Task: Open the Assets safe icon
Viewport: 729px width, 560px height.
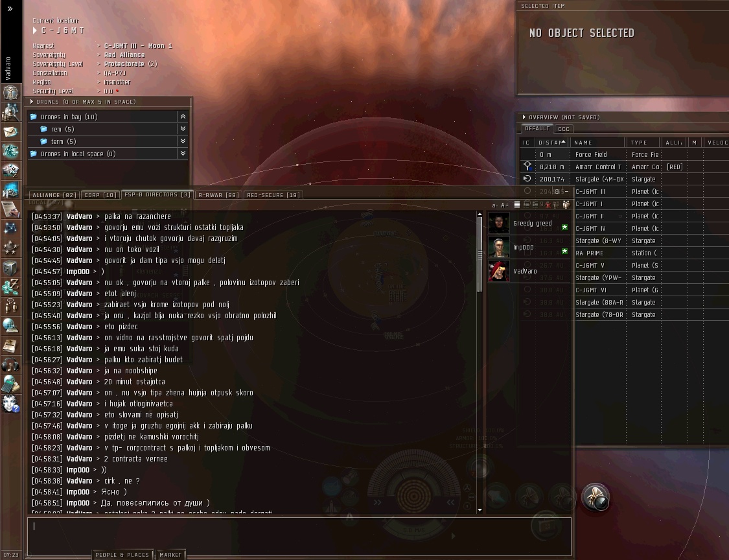Action: [x=10, y=268]
